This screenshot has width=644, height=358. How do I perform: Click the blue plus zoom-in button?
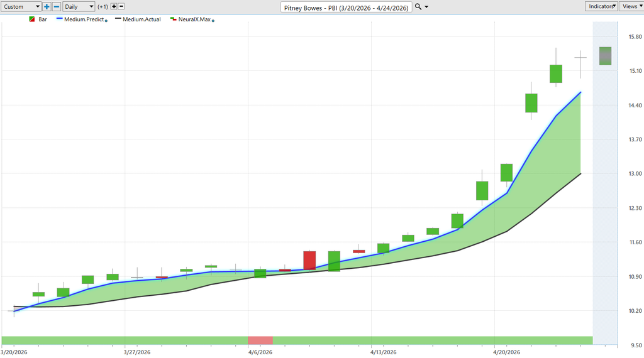click(x=47, y=6)
